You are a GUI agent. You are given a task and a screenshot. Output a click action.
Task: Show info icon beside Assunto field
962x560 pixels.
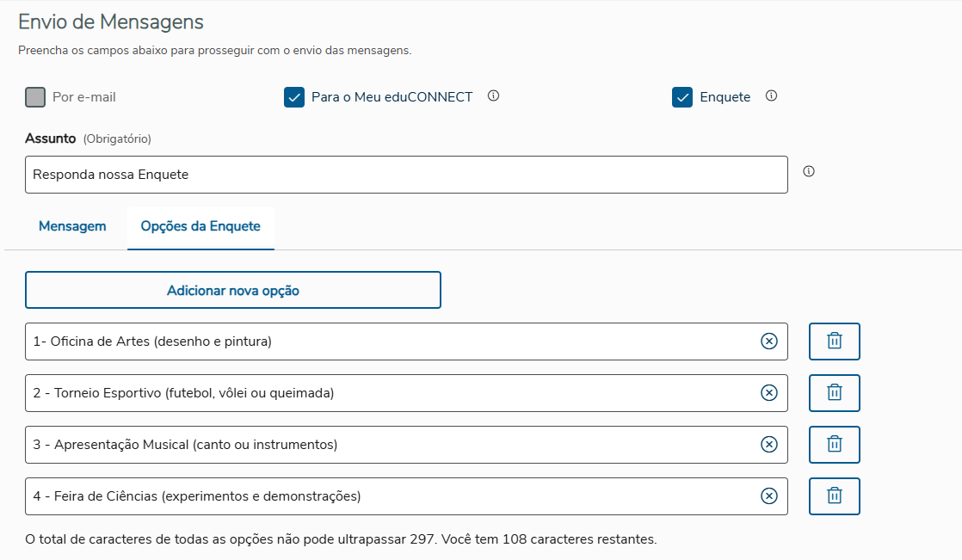808,171
